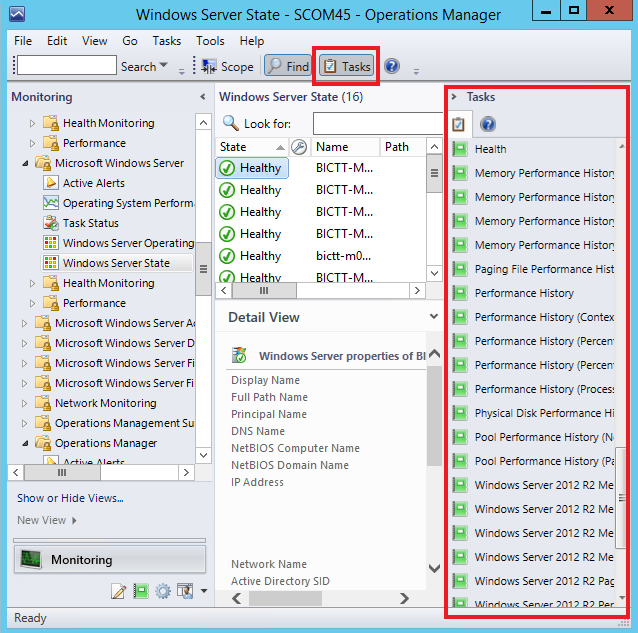Open Performance History (Context task

coord(533,317)
